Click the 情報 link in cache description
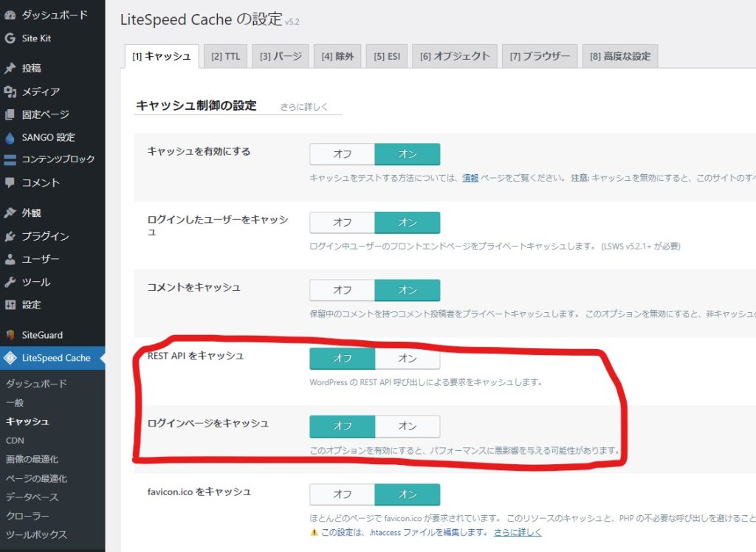Image resolution: width=756 pixels, height=552 pixels. click(x=470, y=178)
